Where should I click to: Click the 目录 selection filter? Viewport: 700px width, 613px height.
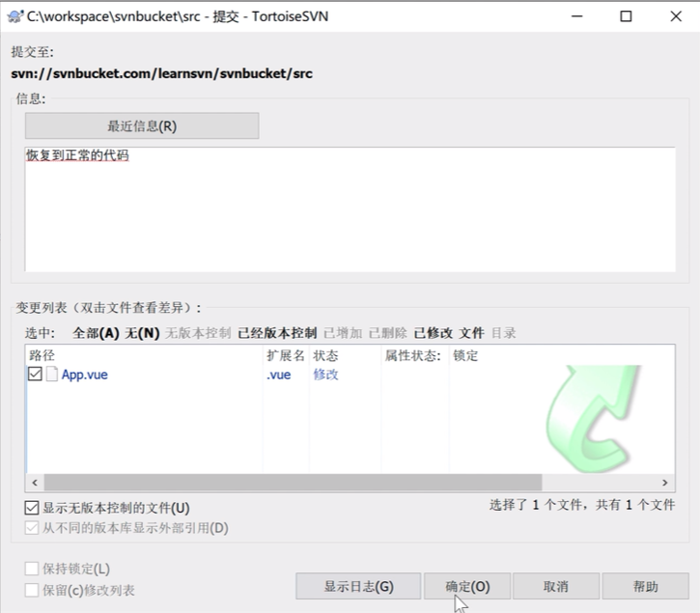click(x=504, y=333)
